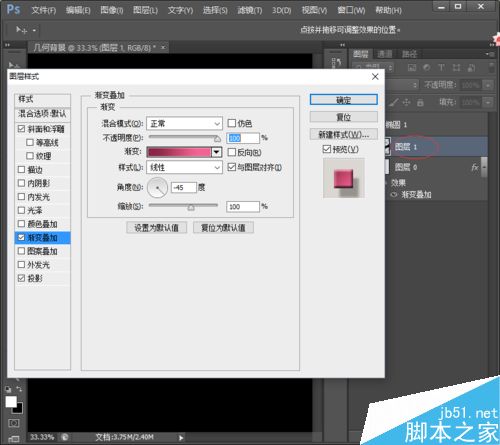Switch to the 路径 paths tab
The width and height of the screenshot is (500, 445).
(x=409, y=54)
